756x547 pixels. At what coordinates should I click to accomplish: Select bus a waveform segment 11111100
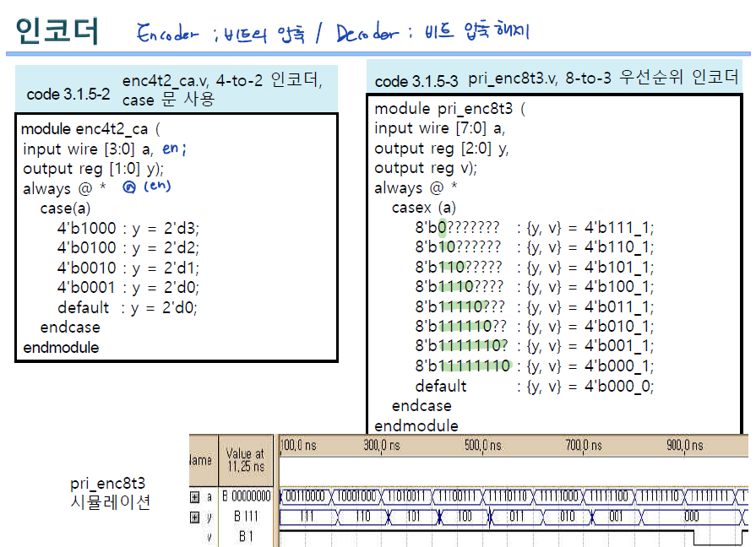click(x=609, y=496)
